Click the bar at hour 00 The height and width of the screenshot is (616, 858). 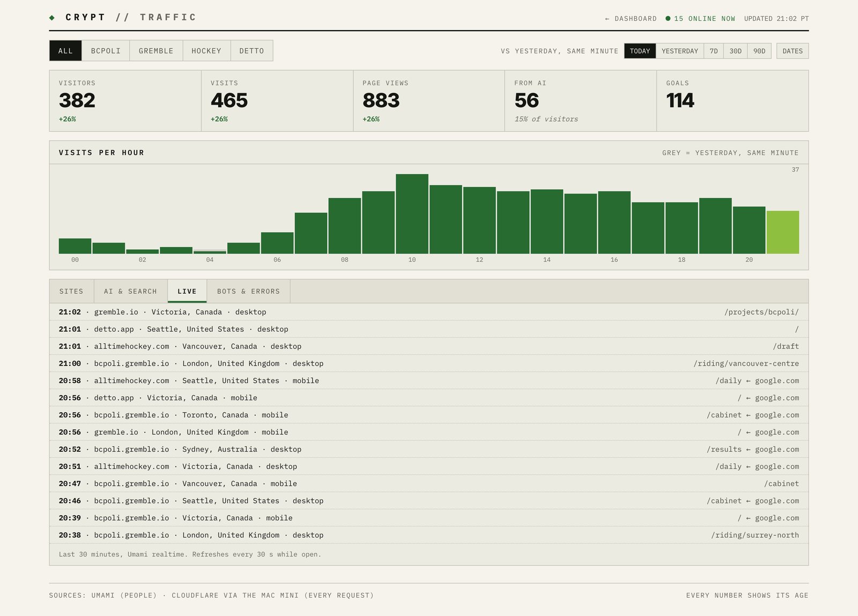point(75,246)
